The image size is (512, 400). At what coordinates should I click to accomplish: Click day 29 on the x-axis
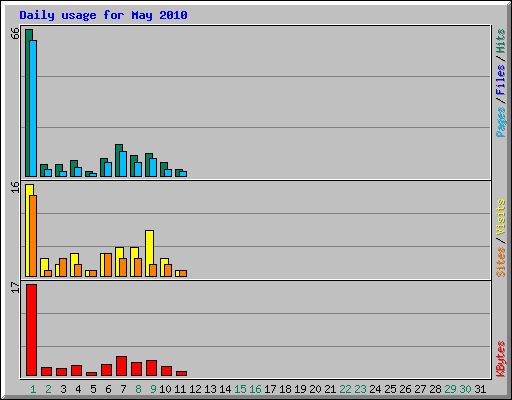[x=450, y=389]
